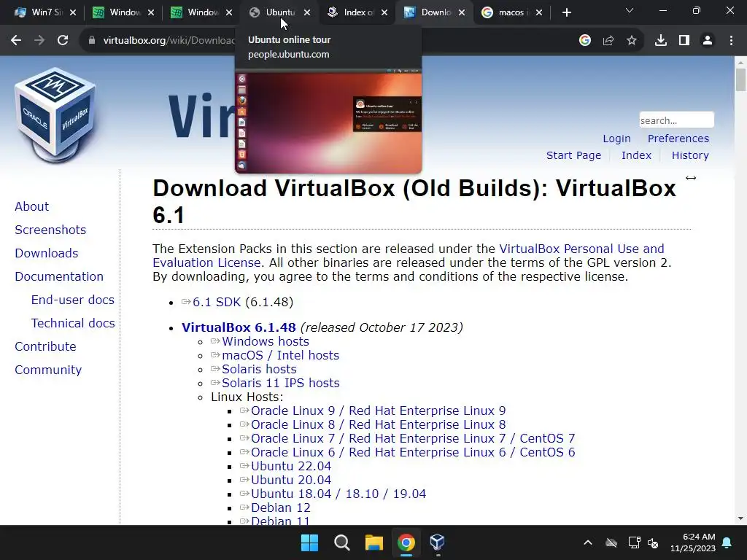Open End-user docs link
Viewport: 747px width, 560px height.
tap(72, 300)
